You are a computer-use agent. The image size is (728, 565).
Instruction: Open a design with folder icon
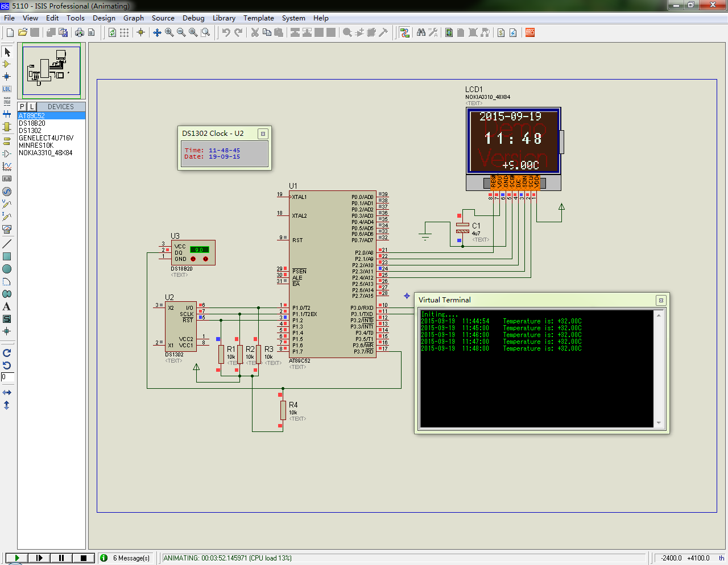23,32
